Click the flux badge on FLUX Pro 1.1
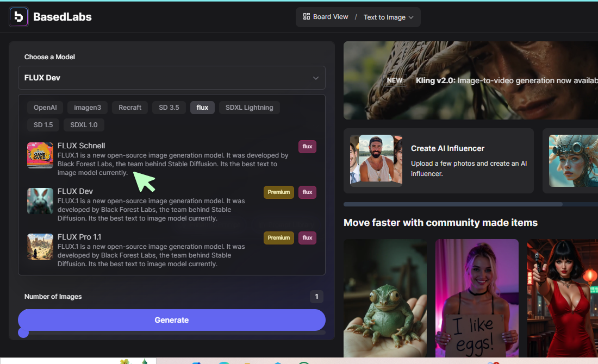The height and width of the screenshot is (364, 598). (307, 238)
